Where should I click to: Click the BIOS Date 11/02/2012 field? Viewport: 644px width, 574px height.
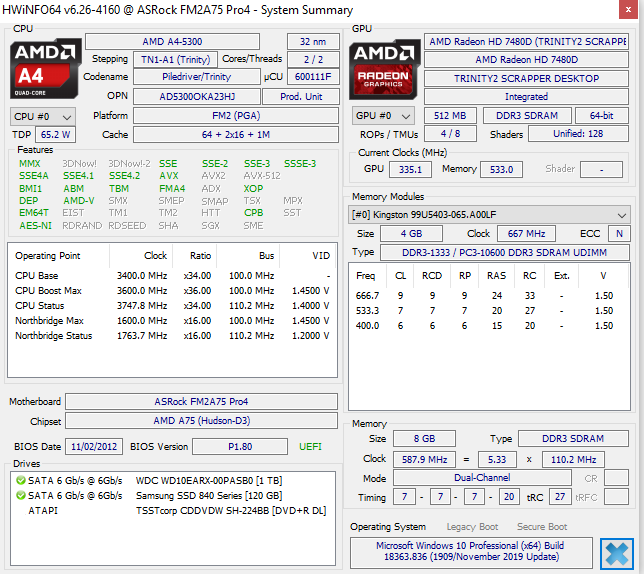pyautogui.click(x=94, y=447)
